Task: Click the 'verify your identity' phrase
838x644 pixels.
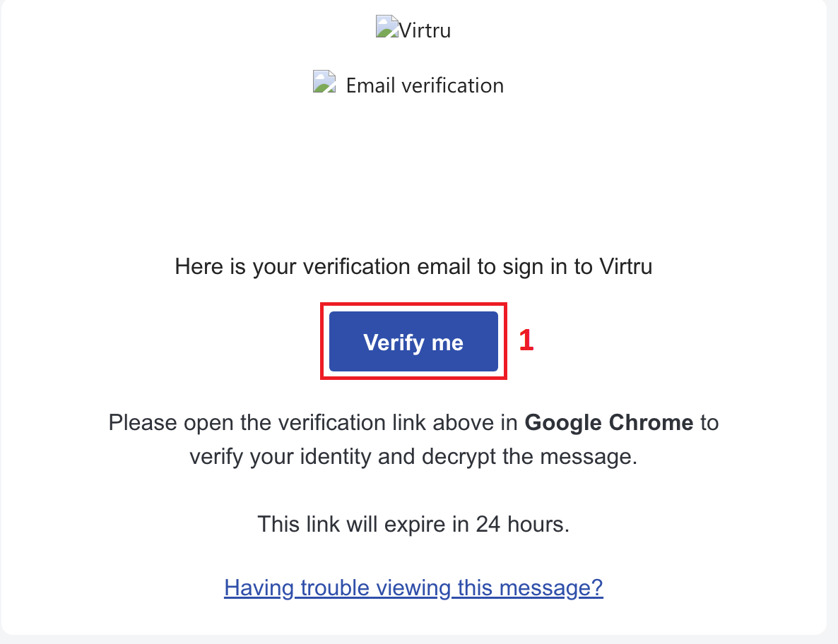Action: [281, 457]
